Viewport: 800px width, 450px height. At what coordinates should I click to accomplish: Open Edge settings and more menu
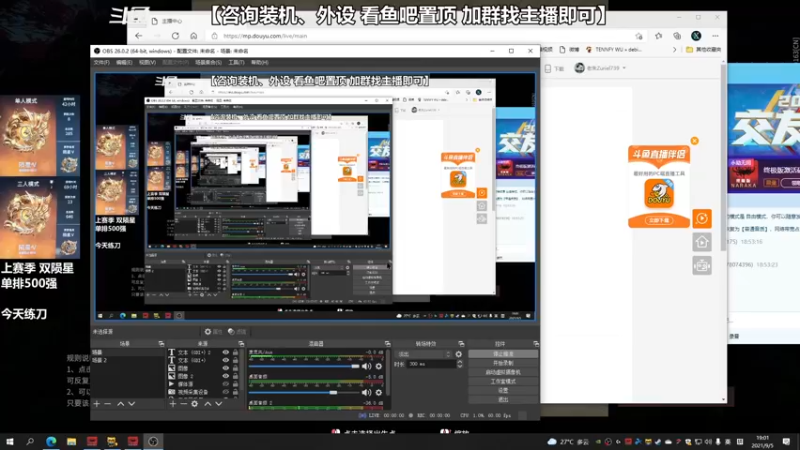click(x=715, y=36)
